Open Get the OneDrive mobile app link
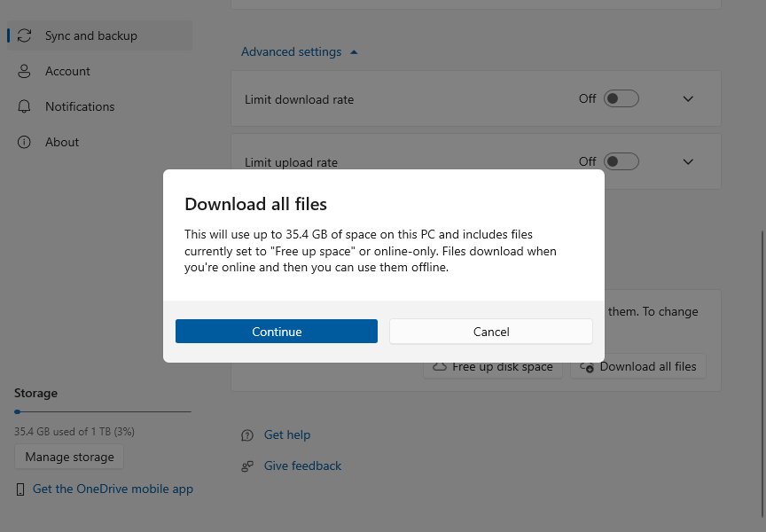The height and width of the screenshot is (532, 766). [x=113, y=489]
